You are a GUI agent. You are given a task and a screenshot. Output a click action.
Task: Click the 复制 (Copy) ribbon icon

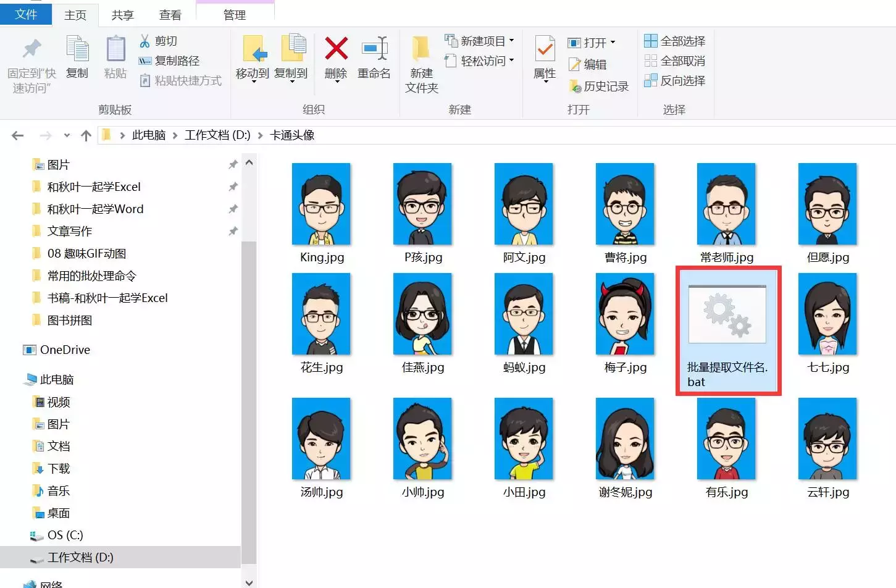pyautogui.click(x=77, y=49)
